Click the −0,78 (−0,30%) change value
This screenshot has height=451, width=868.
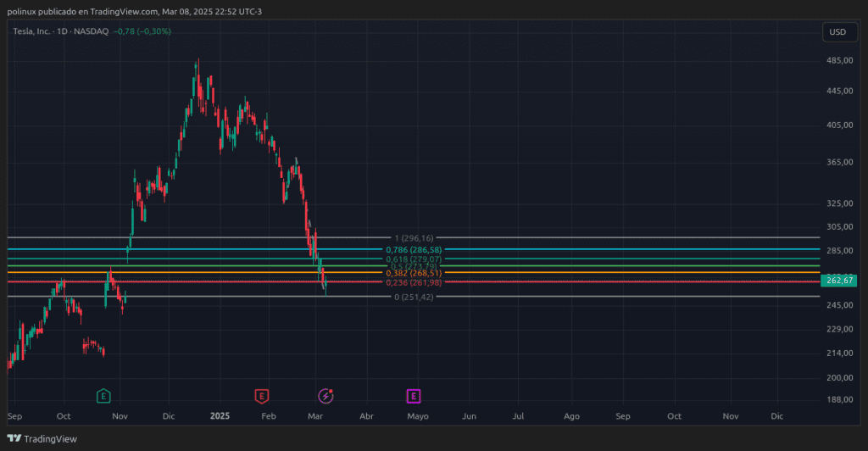(142, 31)
